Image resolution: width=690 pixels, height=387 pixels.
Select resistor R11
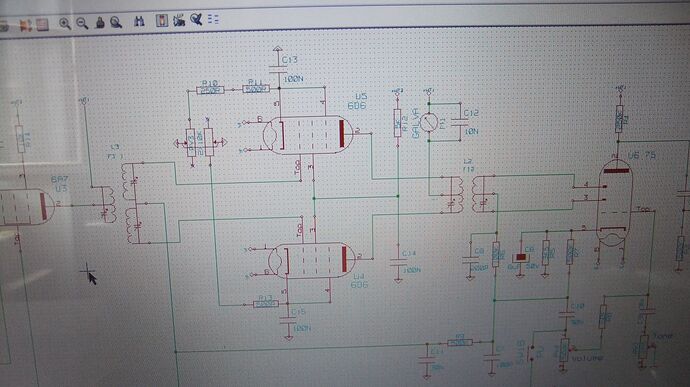point(256,89)
